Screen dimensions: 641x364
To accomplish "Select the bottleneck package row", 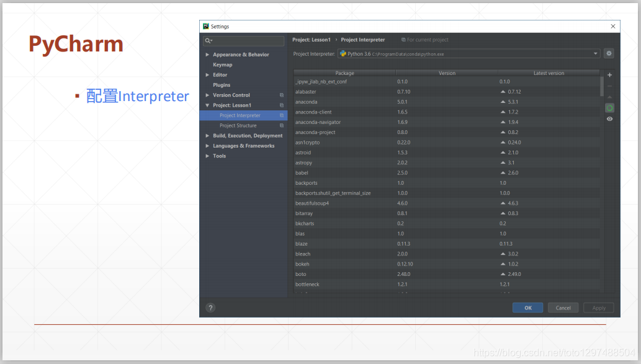I will coord(446,285).
